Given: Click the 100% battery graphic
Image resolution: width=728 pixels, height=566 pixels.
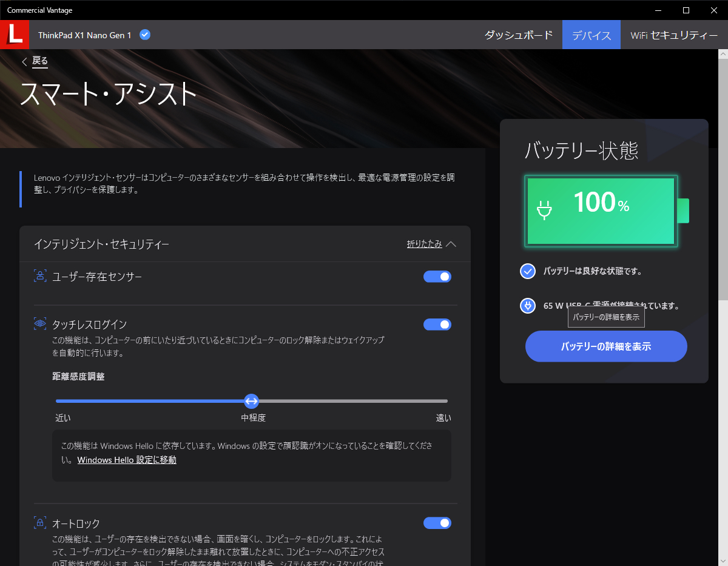Looking at the screenshot, I should point(607,211).
